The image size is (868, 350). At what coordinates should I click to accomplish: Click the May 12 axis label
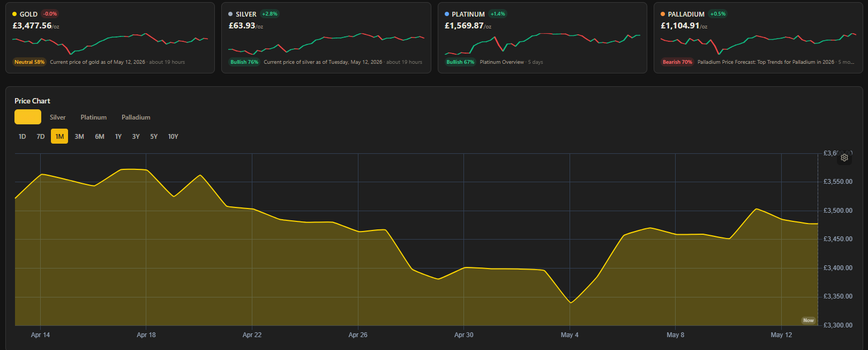(x=781, y=335)
